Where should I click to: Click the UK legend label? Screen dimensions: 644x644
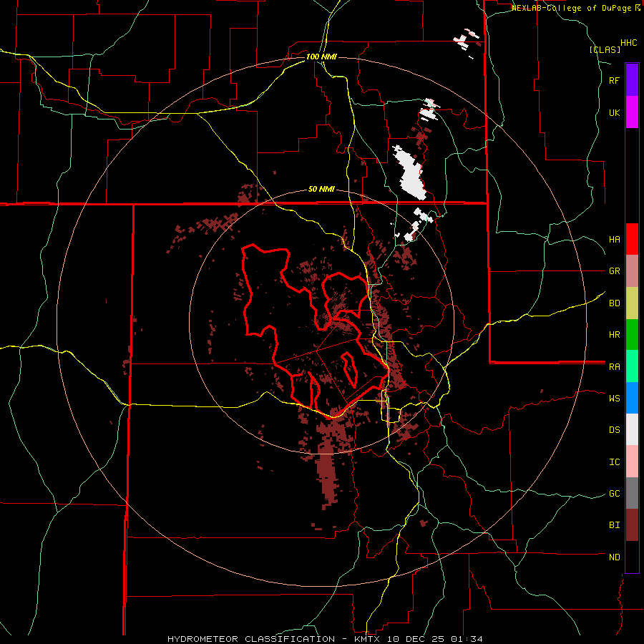coord(615,112)
